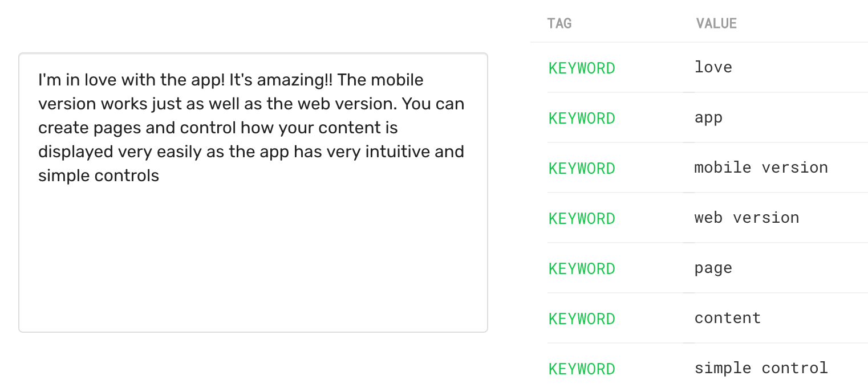Image resolution: width=868 pixels, height=392 pixels.
Task: Click the TAG column header
Action: 559,23
